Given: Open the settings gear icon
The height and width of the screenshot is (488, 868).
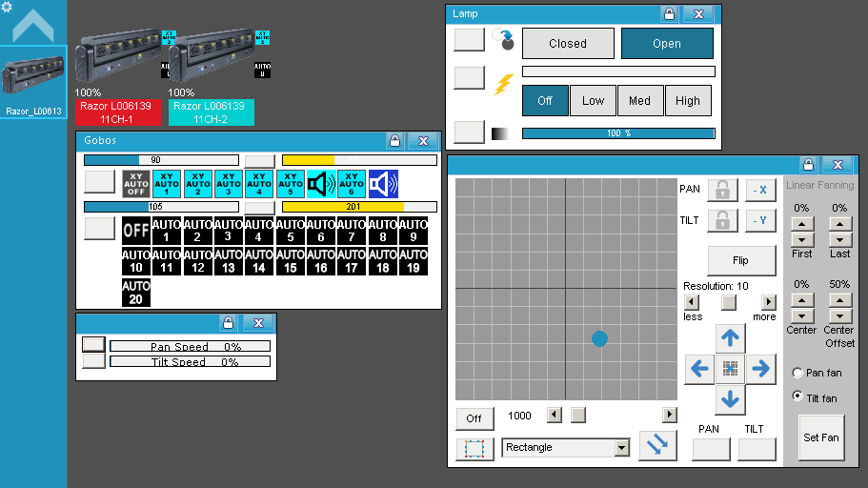Looking at the screenshot, I should click(6, 7).
